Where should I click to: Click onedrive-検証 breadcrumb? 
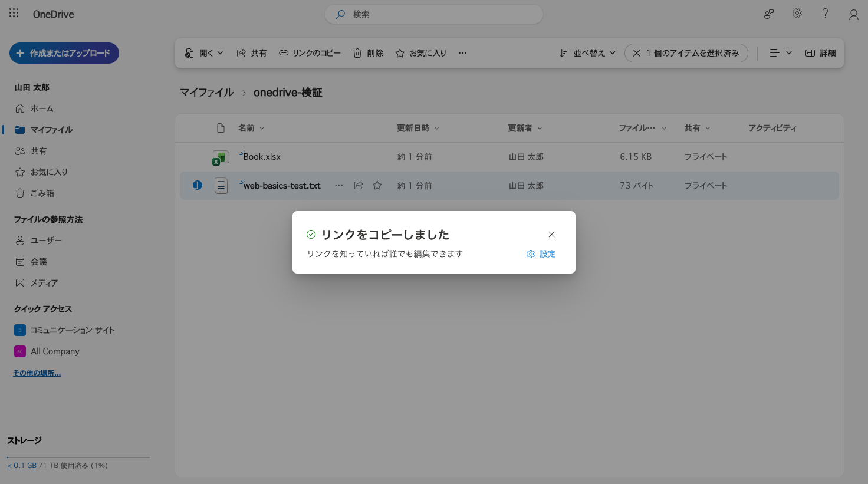tap(288, 93)
